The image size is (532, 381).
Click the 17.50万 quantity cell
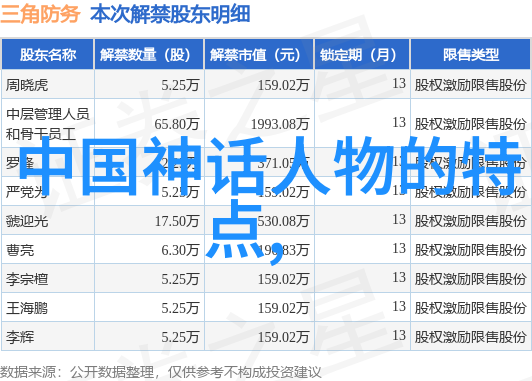[177, 221]
